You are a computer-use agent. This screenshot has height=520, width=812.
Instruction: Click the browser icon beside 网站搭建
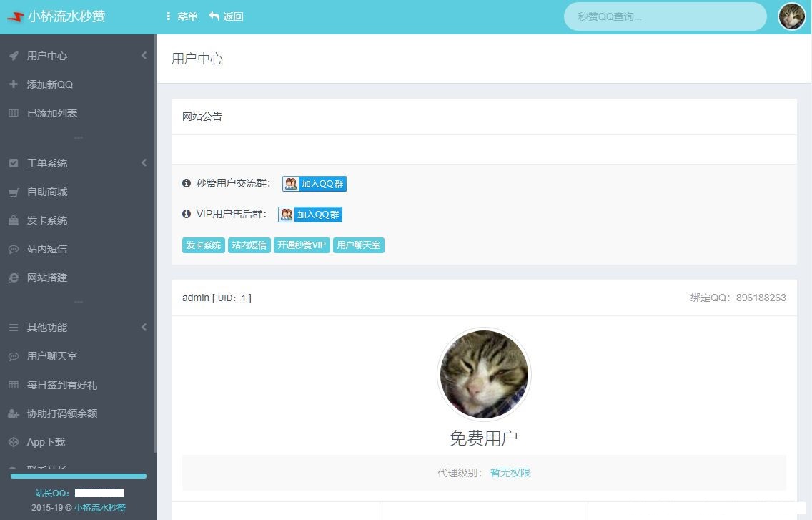point(14,278)
